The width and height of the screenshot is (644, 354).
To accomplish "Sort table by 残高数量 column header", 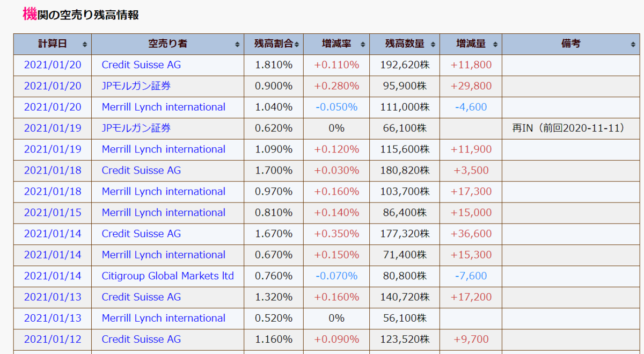I will pyautogui.click(x=405, y=44).
